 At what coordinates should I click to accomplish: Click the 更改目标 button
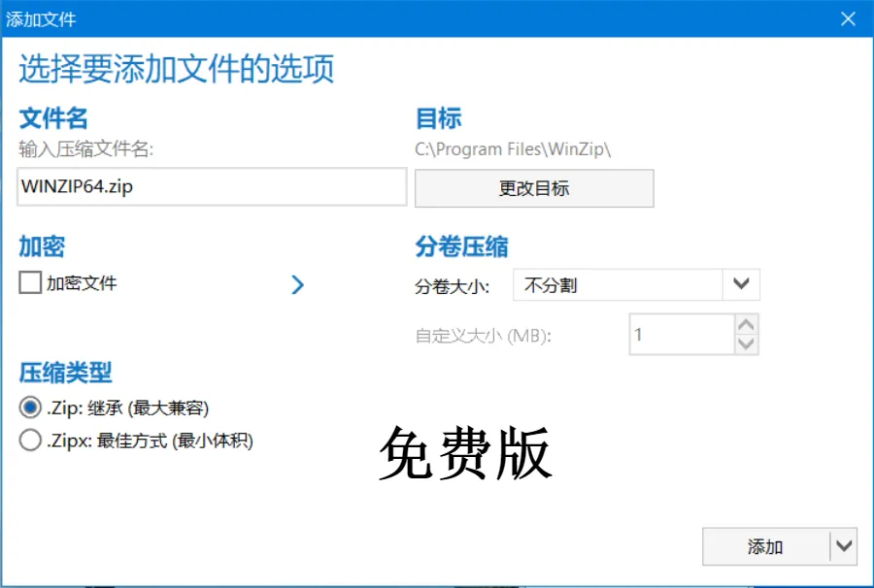pyautogui.click(x=534, y=188)
